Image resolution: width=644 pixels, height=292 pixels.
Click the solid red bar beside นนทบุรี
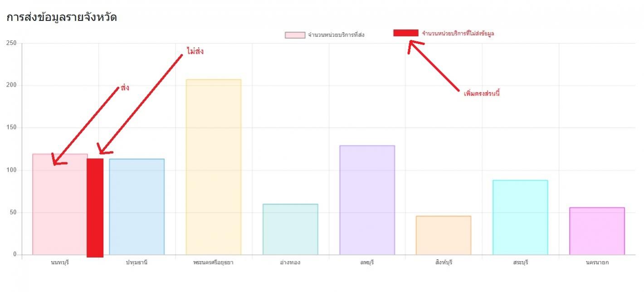95,208
